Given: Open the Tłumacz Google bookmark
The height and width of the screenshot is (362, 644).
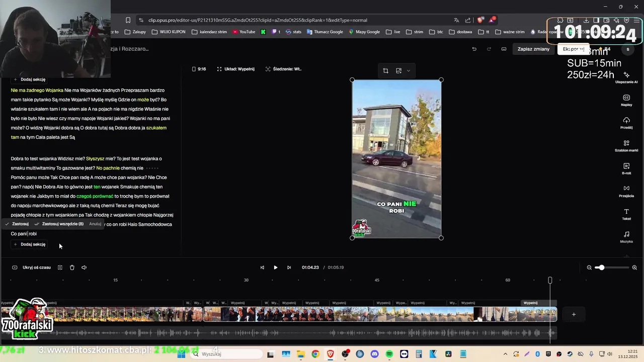Looking at the screenshot, I should pos(325,32).
